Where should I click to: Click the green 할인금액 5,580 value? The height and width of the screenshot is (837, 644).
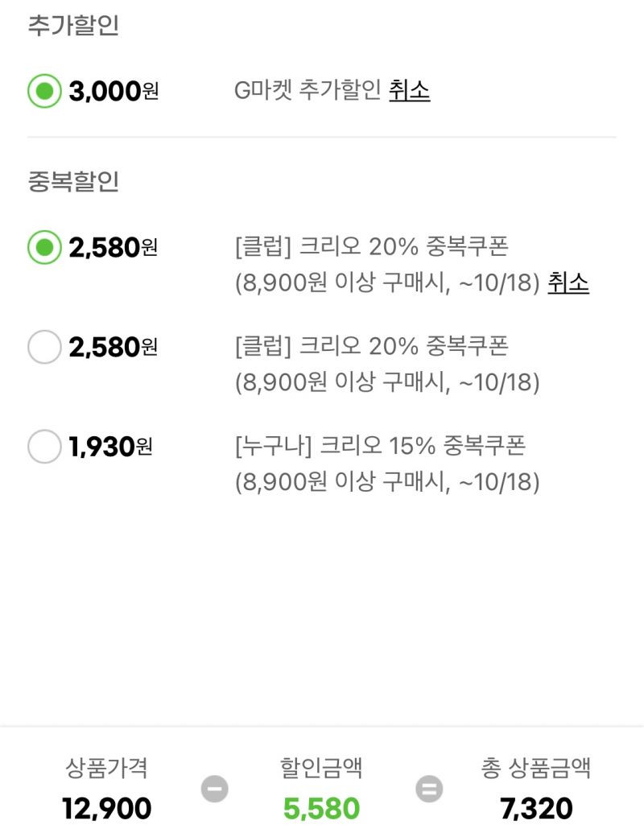[x=321, y=808]
